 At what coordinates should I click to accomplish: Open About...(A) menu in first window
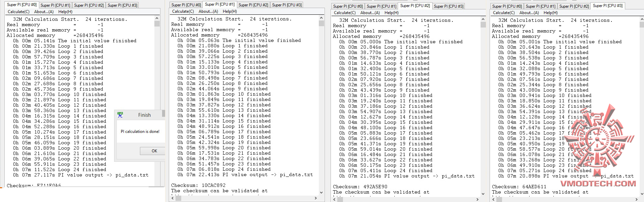point(44,12)
